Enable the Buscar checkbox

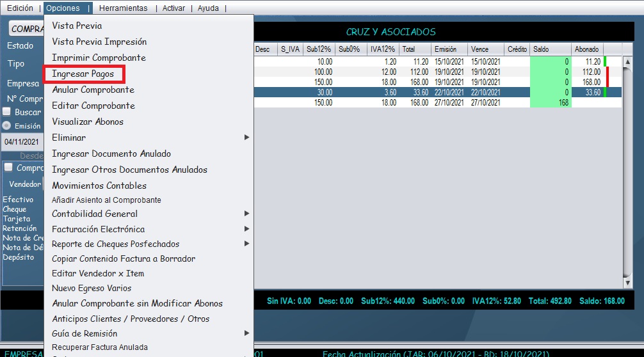(6, 112)
